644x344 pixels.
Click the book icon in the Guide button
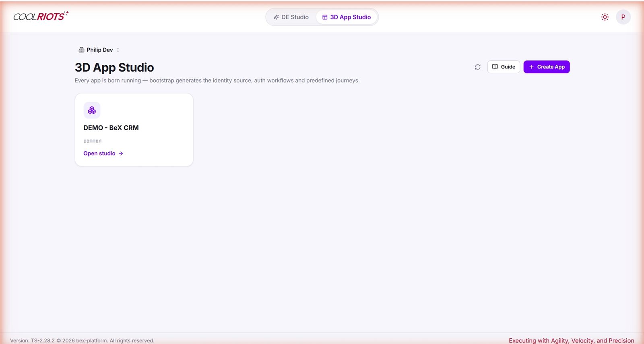click(495, 67)
